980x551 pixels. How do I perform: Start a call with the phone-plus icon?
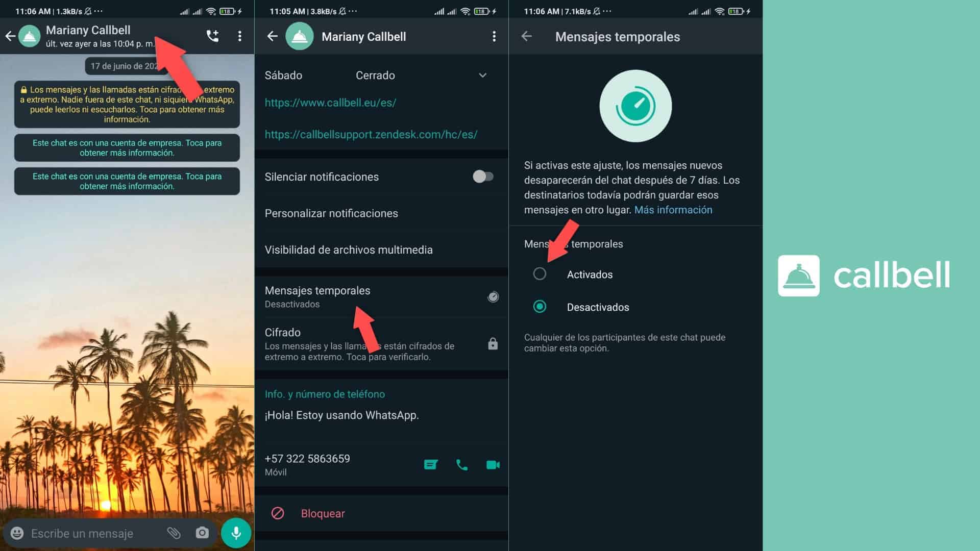(212, 36)
